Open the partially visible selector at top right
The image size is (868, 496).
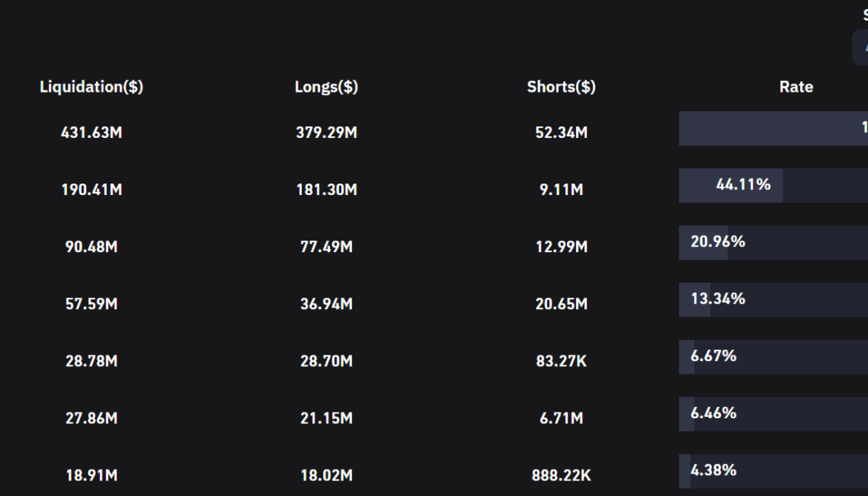(x=861, y=47)
